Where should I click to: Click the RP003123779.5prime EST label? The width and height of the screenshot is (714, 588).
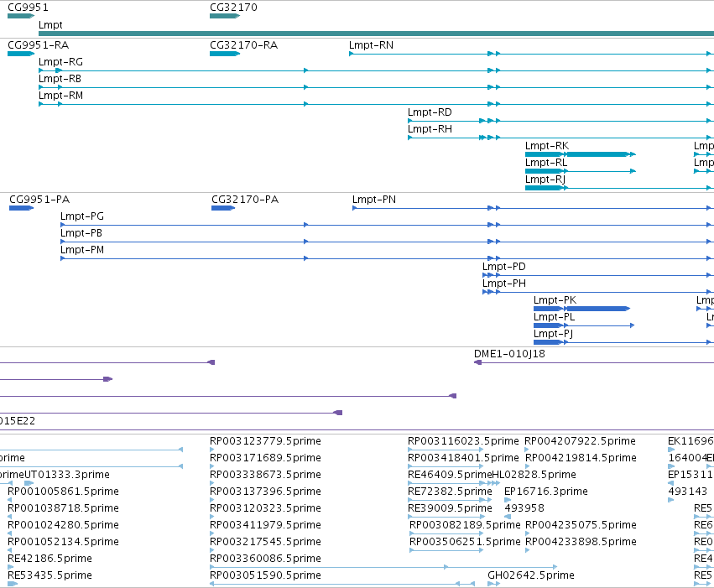tap(265, 441)
